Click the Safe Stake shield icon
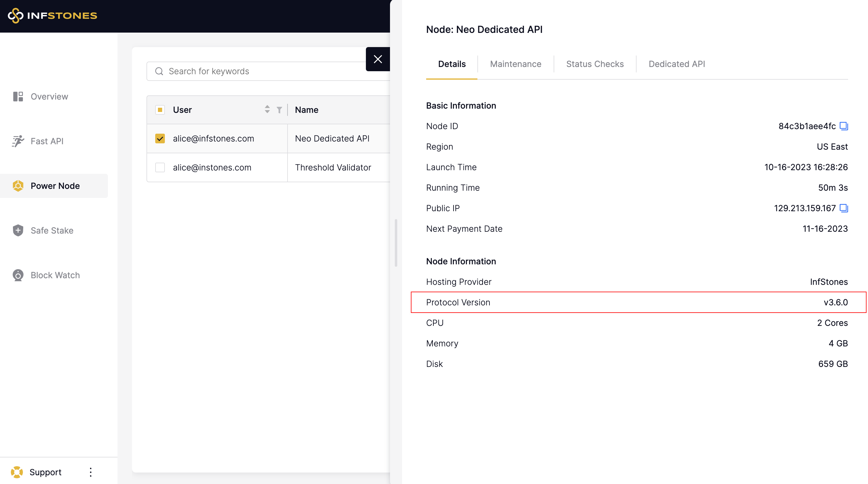Viewport: 868px width, 484px height. pyautogui.click(x=18, y=230)
